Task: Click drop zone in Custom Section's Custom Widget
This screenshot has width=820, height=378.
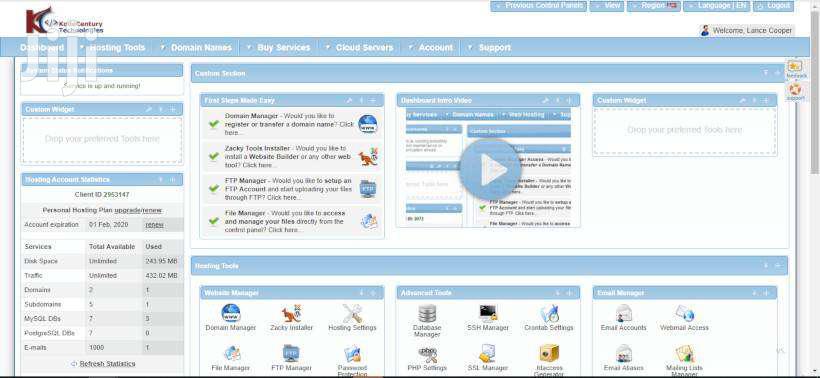Action: [x=685, y=131]
